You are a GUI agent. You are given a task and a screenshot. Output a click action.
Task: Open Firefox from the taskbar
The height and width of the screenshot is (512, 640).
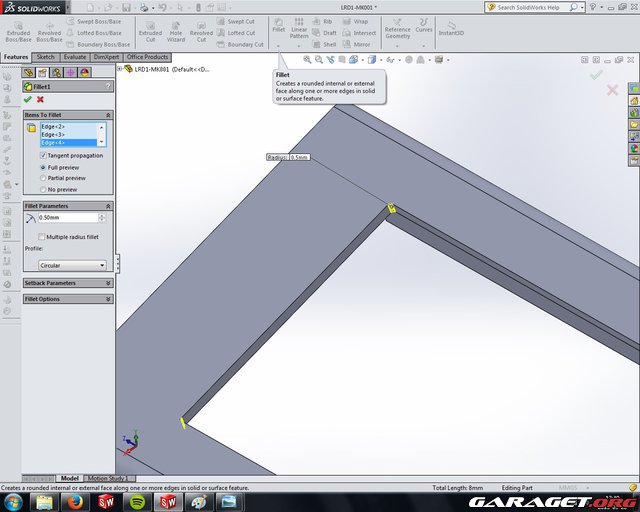tap(77, 501)
